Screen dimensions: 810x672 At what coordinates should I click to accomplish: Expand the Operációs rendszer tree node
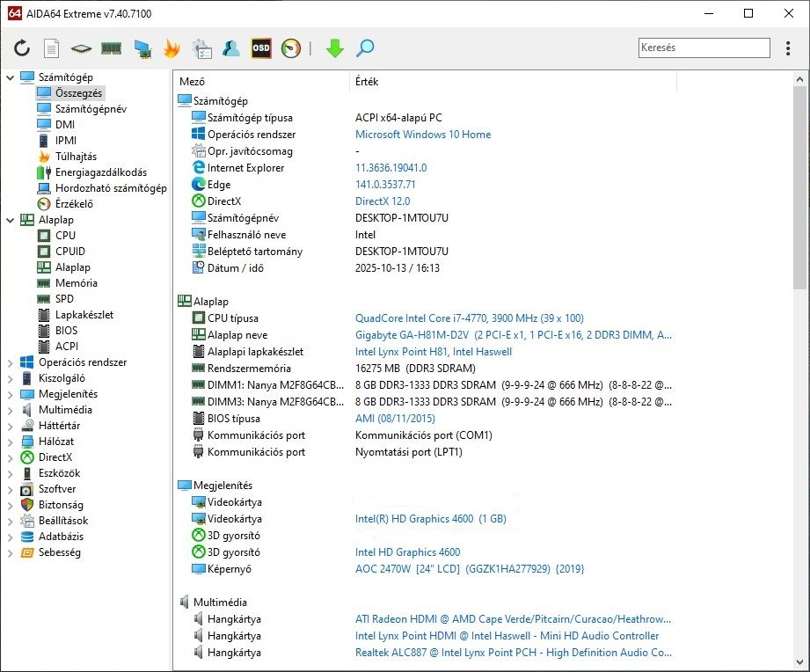(10, 362)
